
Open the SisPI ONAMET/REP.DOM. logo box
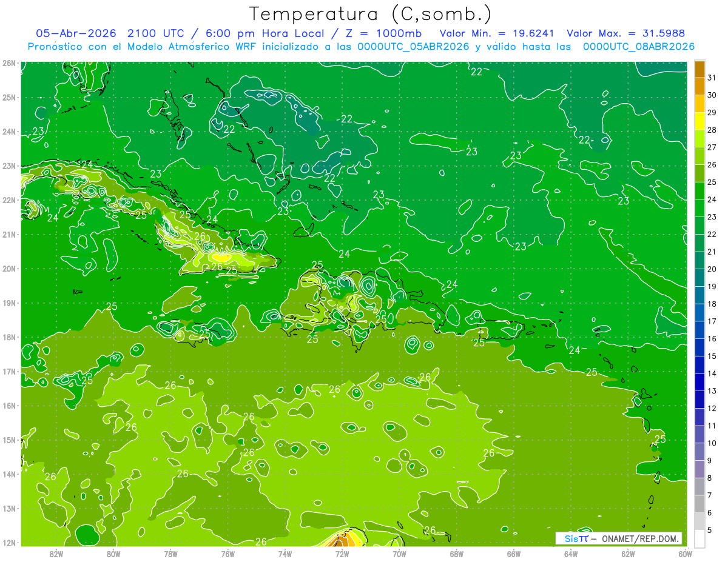619,538
